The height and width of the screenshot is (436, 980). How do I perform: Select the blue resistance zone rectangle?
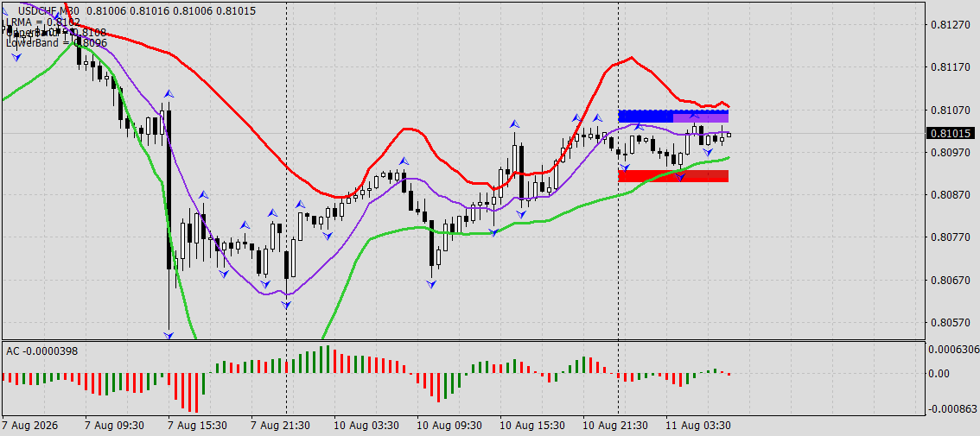[646, 117]
